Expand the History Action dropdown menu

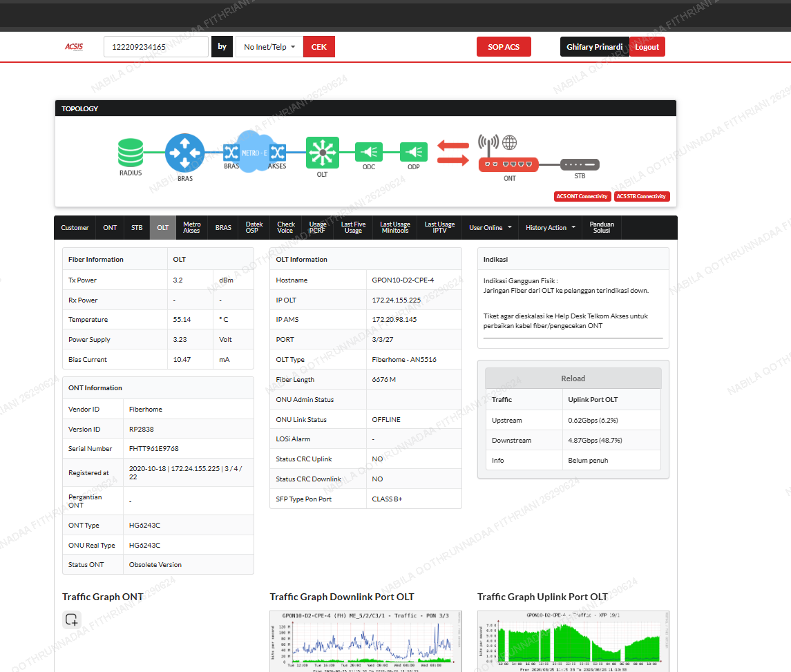click(551, 227)
